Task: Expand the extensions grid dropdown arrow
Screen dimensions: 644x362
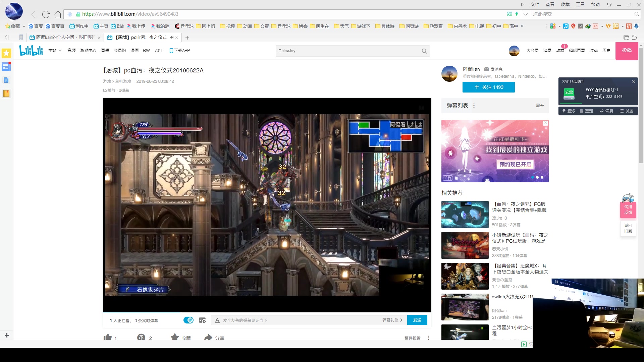Action: click(559, 26)
